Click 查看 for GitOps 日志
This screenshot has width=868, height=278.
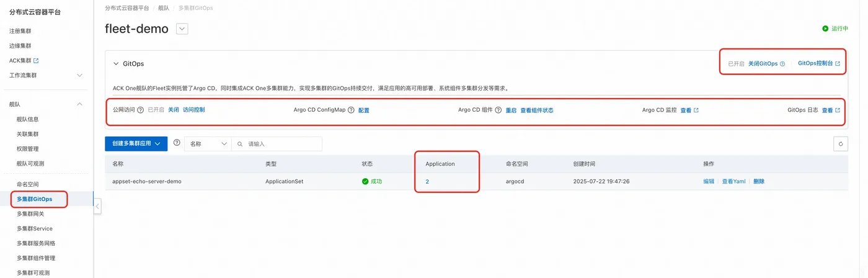pyautogui.click(x=827, y=110)
